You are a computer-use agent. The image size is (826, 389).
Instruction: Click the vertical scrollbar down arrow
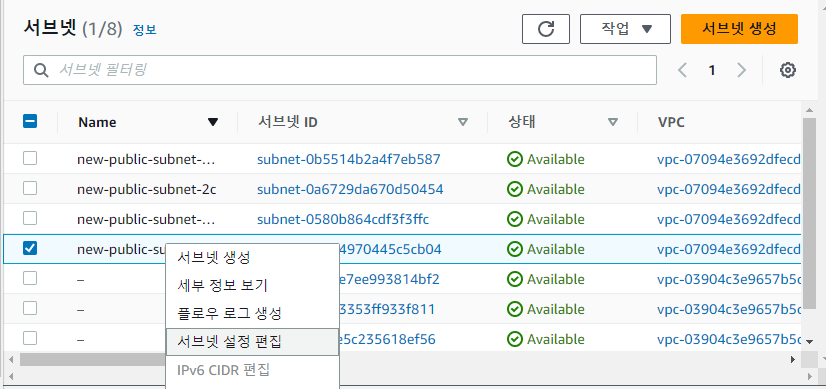(x=809, y=342)
